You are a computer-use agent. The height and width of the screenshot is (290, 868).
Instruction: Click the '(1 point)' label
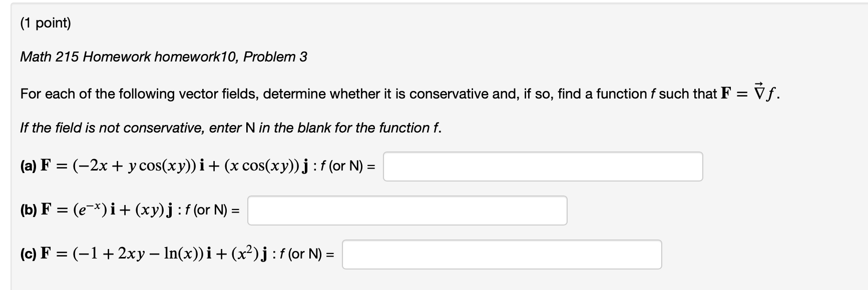pyautogui.click(x=46, y=23)
